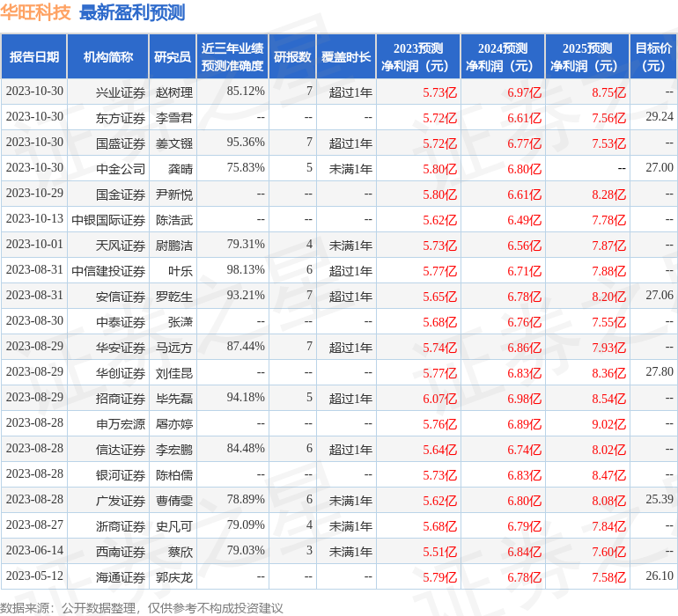Image resolution: width=678 pixels, height=616 pixels.
Task: Click the date 2023-10-01
Action: click(34, 245)
